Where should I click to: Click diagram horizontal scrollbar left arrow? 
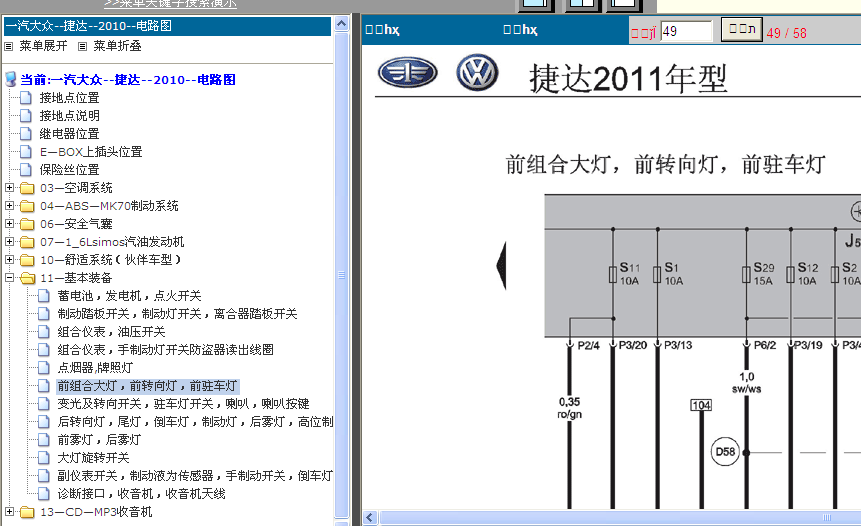370,518
